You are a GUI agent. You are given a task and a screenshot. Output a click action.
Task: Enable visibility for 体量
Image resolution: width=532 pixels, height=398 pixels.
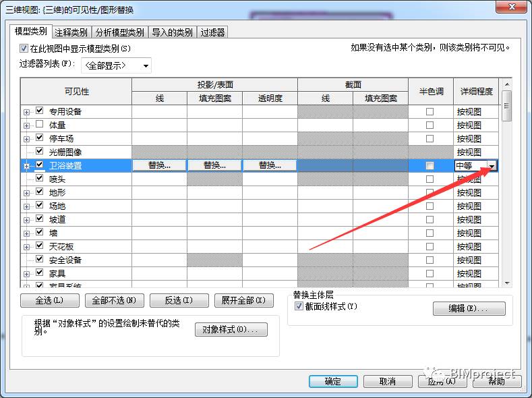[x=39, y=124]
